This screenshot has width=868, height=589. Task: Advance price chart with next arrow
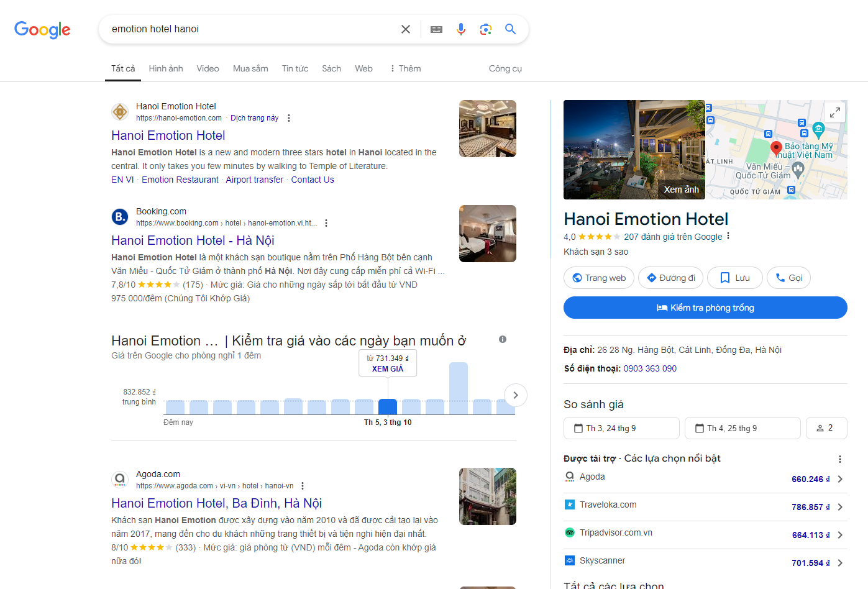(516, 395)
